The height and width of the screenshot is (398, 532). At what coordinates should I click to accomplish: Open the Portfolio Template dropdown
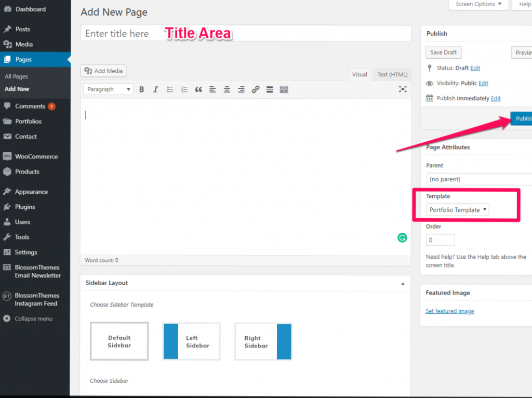coord(457,209)
